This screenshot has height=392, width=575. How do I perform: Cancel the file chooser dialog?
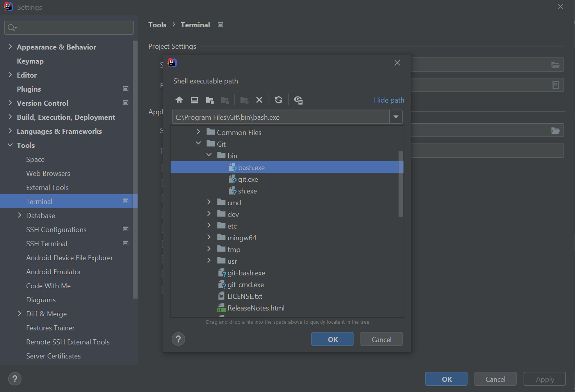(381, 339)
